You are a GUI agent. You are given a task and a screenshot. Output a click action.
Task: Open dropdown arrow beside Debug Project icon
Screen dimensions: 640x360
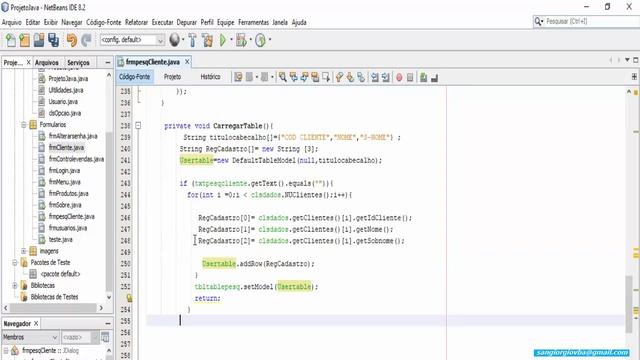251,40
